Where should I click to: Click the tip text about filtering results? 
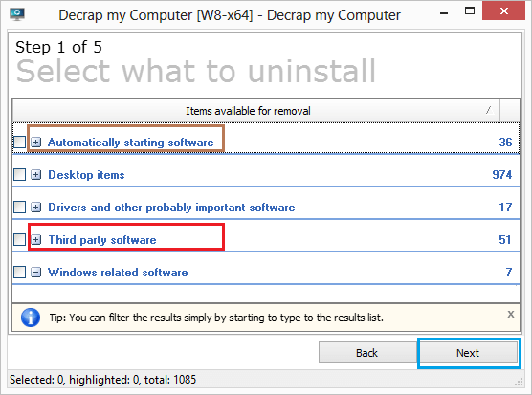tap(216, 318)
